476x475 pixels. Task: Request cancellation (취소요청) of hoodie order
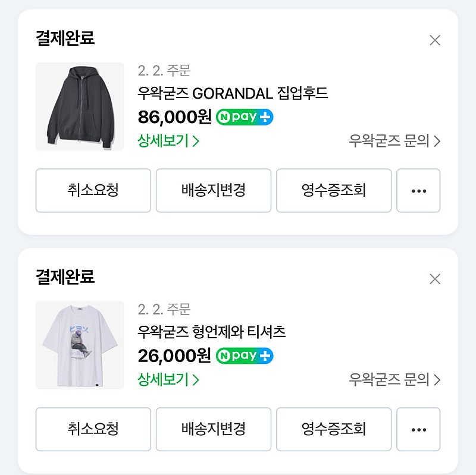(93, 191)
